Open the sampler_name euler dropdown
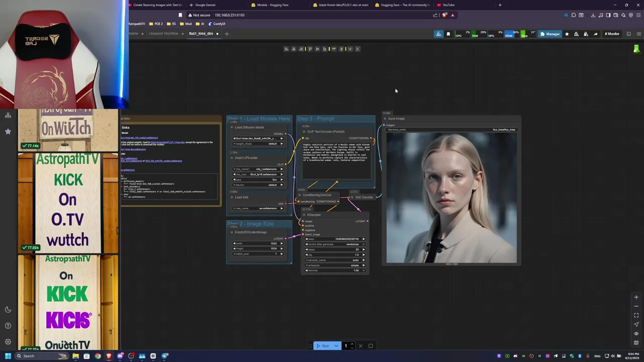 click(x=335, y=260)
